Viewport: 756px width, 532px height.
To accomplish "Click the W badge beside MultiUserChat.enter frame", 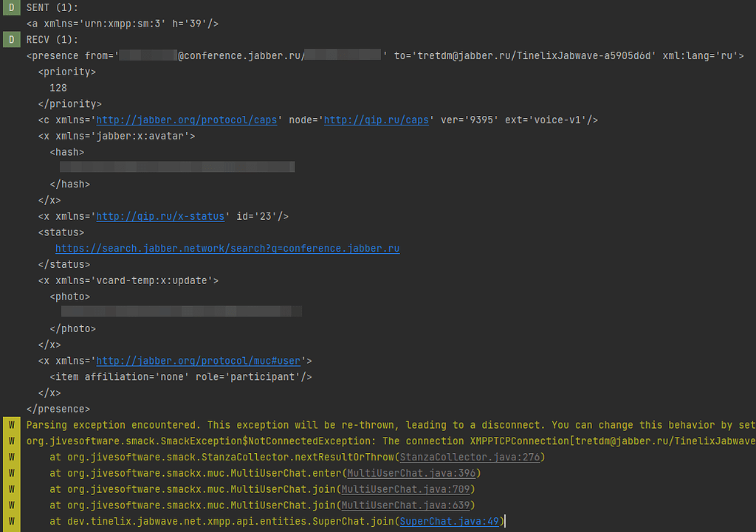I will pyautogui.click(x=10, y=472).
